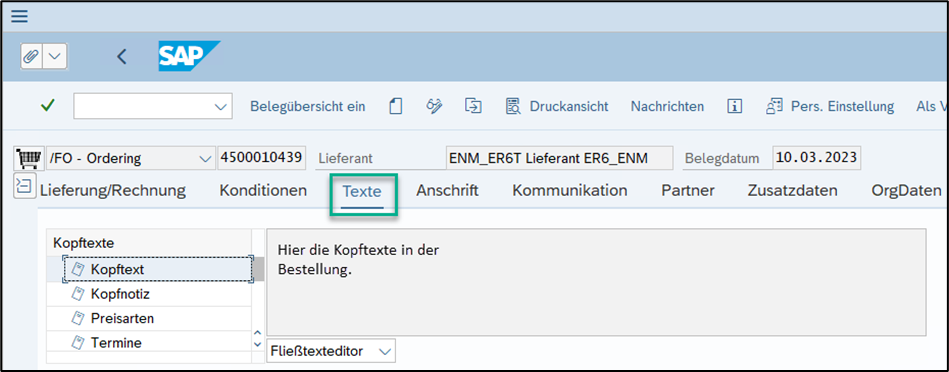Viewport: 949px width, 372px height.
Task: Create new document with blank page icon
Action: coord(395,106)
